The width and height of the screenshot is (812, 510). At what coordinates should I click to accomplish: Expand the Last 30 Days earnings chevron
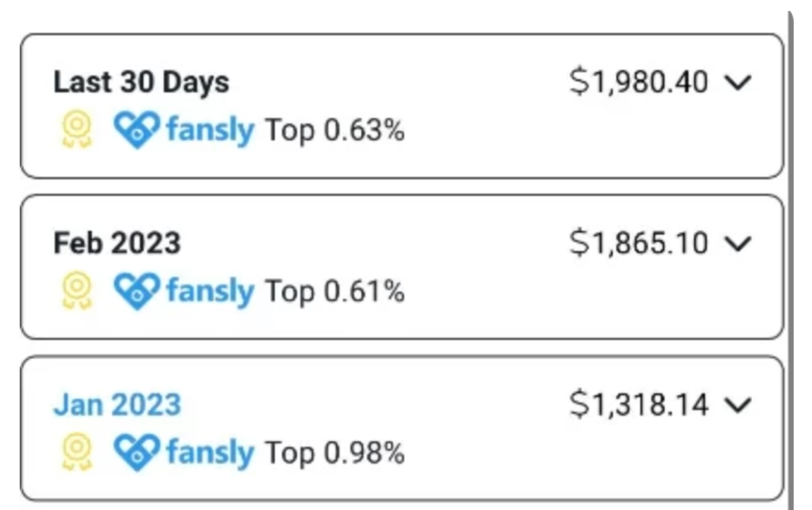(x=738, y=82)
